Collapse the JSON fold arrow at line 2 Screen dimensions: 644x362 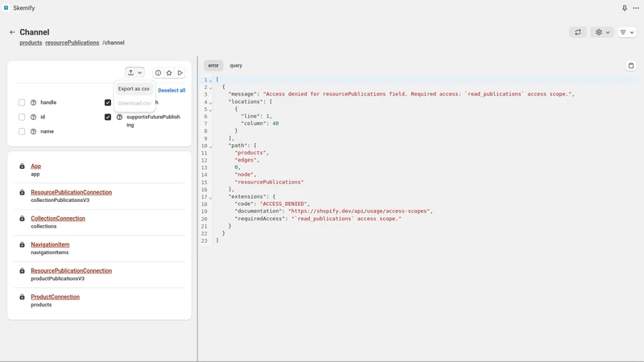[210, 88]
